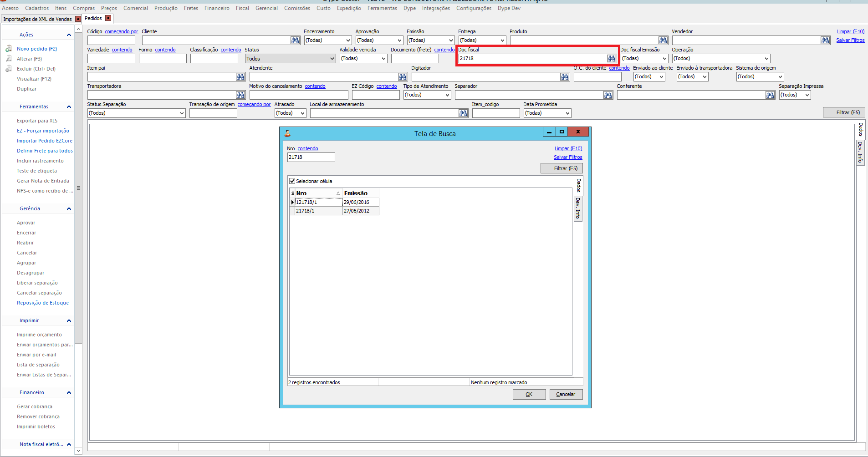Sort by the Emissão column header
Screen dimensions: 868x457
click(361, 193)
